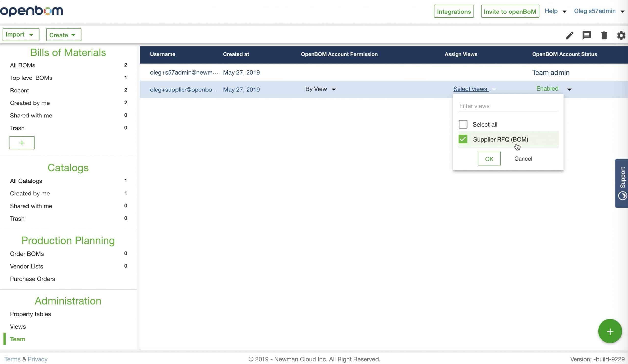
Task: Open the chat/comments icon
Action: tap(586, 35)
